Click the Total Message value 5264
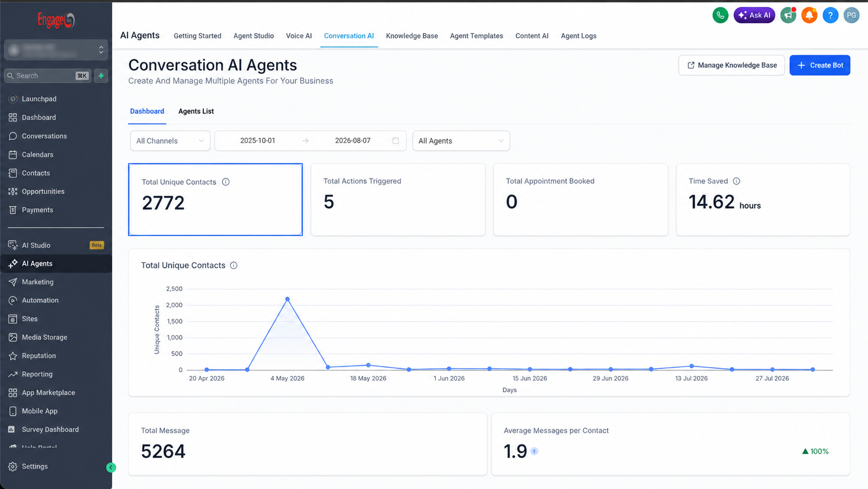Viewport: 868px width, 489px height. click(x=163, y=451)
